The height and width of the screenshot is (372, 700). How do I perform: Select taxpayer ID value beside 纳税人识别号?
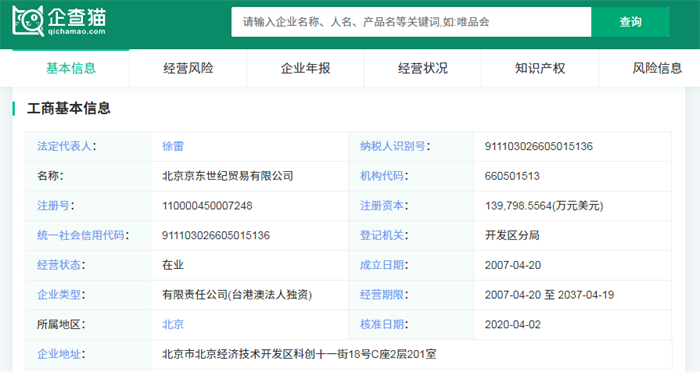(x=539, y=146)
